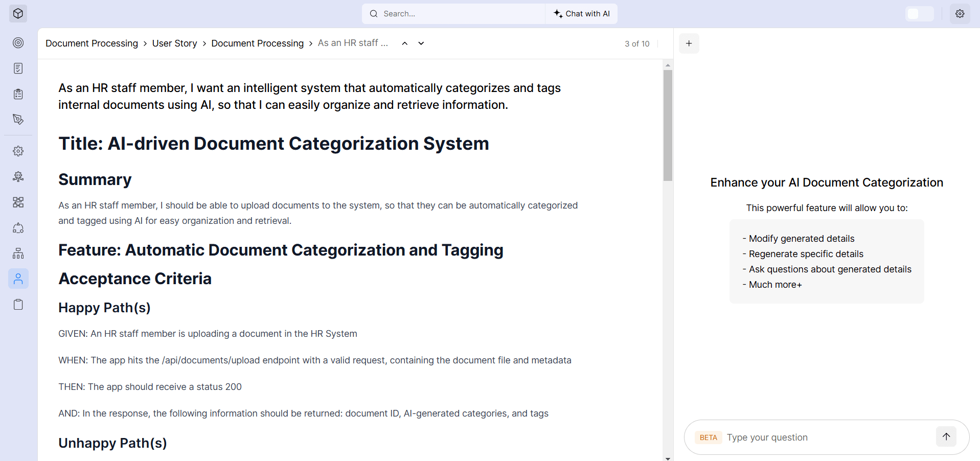Click the 'Unhappy Path(s)' heading
Viewport: 980px width, 461px height.
(x=112, y=443)
